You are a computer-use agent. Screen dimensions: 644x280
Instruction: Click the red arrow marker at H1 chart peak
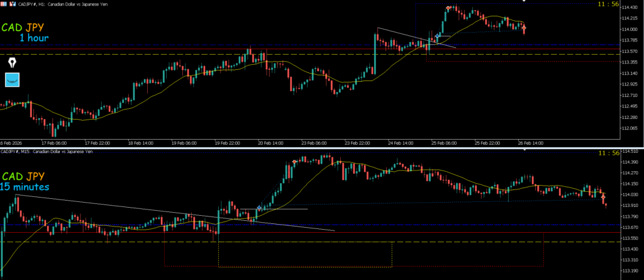tap(449, 8)
